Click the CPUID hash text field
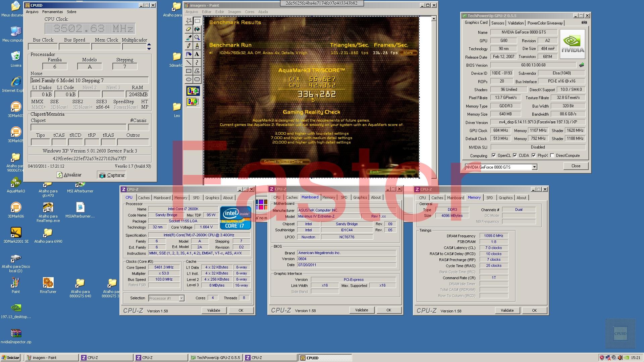 90,159
